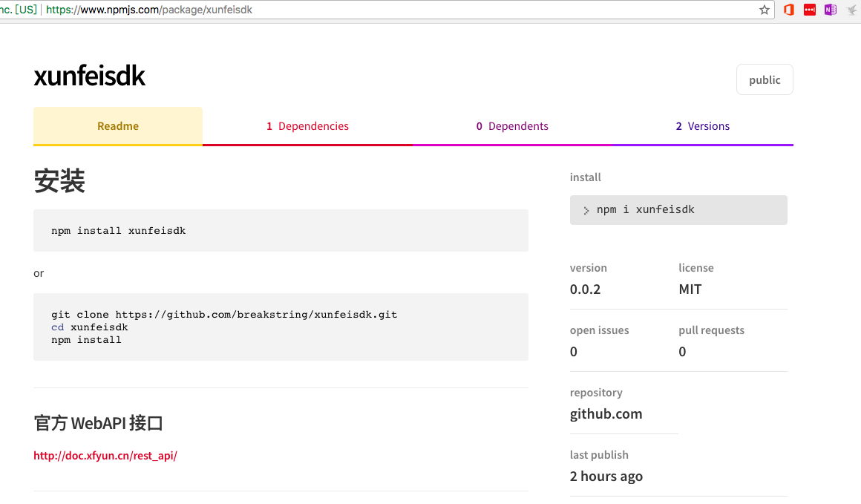This screenshot has height=504, width=861.
Task: Open the doc.xfyun.cn rest_api link
Action: (x=105, y=456)
